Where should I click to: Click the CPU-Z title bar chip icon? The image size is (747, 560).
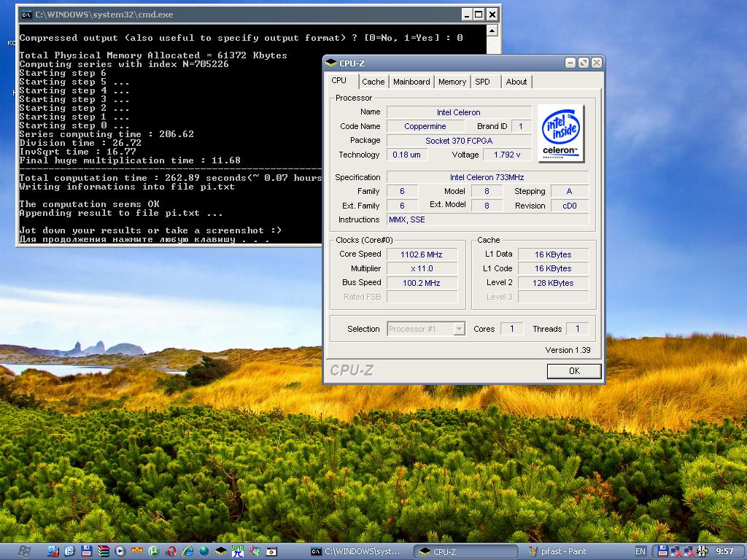coord(331,63)
